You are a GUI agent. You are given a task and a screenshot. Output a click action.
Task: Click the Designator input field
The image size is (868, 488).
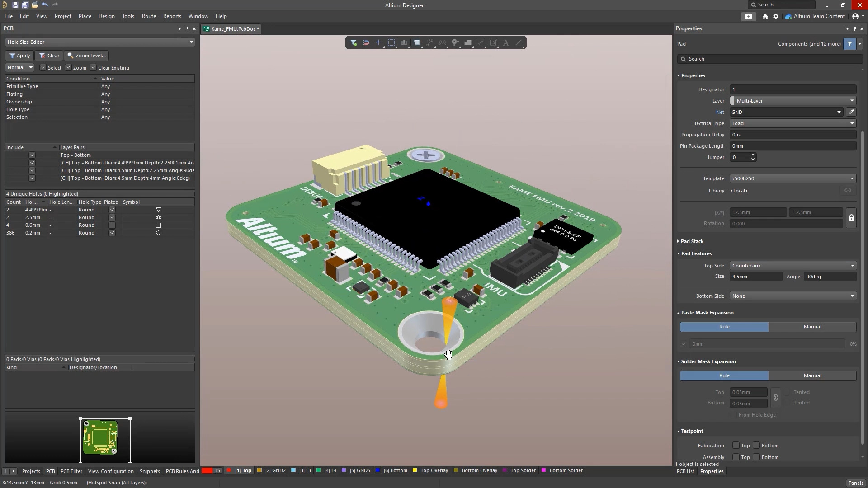coord(793,89)
